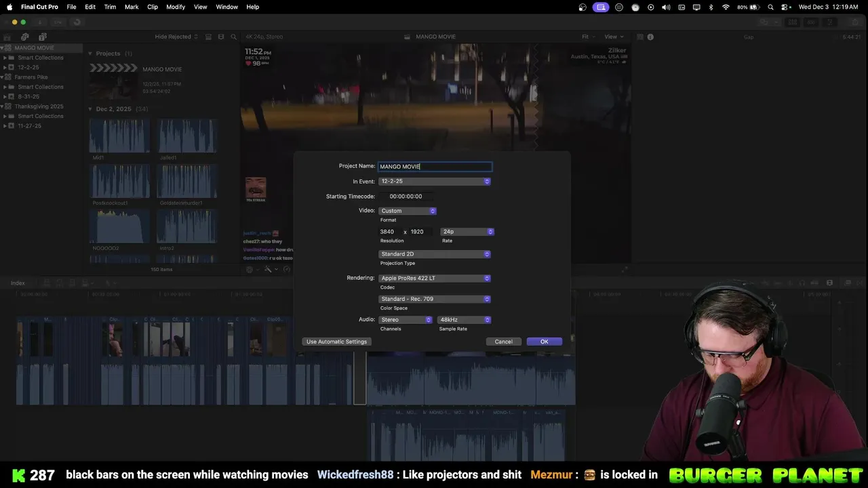Open the Clip menu
Viewport: 868px width, 488px height.
click(x=153, y=7)
